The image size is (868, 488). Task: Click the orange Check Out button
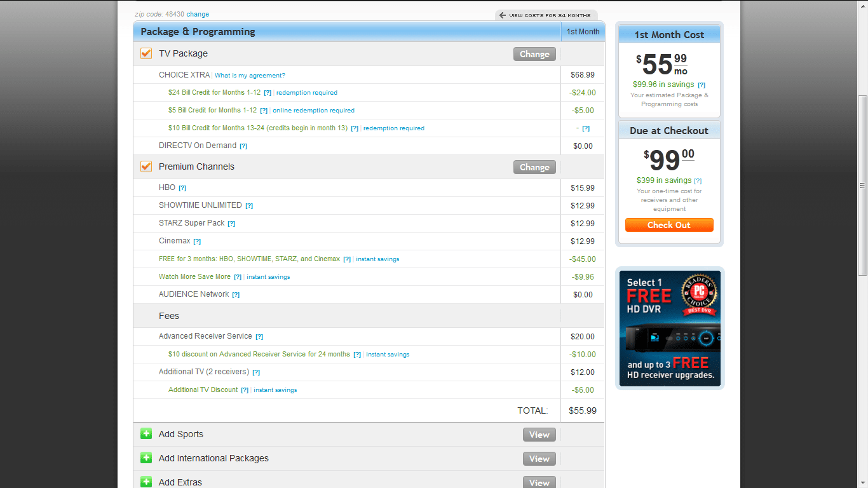(x=669, y=225)
